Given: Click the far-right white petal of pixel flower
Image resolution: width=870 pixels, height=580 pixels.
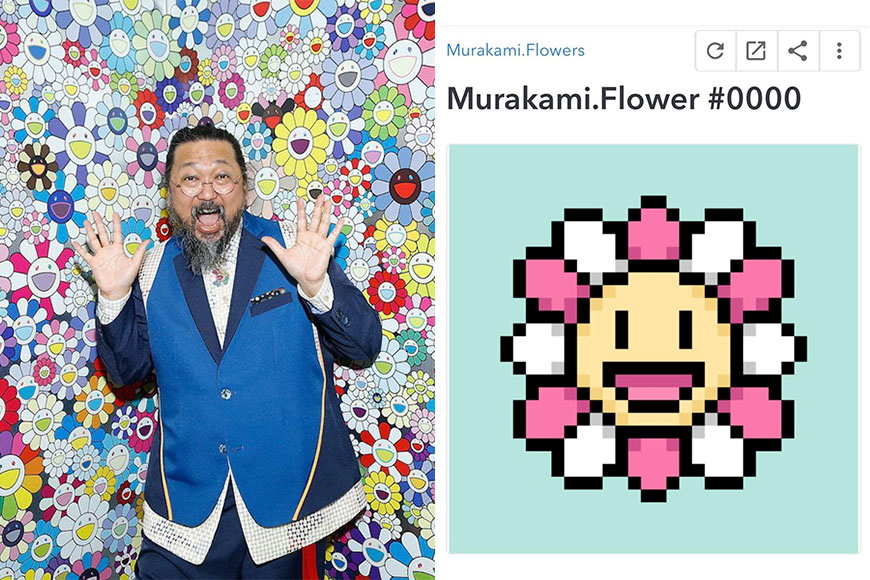Looking at the screenshot, I should click(x=769, y=349).
